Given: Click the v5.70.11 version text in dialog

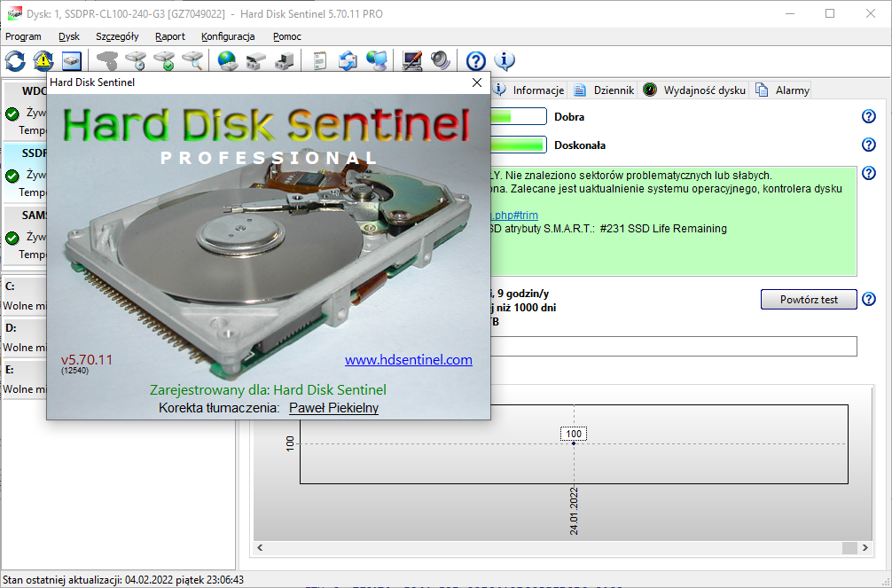Looking at the screenshot, I should click(87, 360).
